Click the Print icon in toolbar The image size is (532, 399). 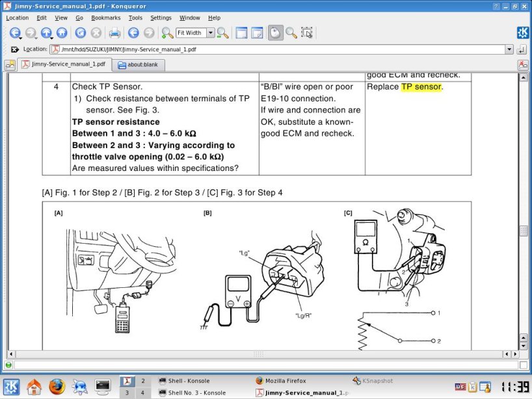pos(114,32)
